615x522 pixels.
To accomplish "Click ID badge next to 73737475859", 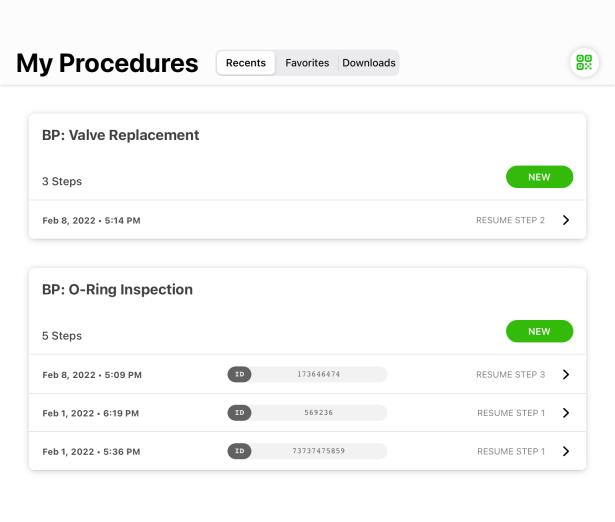I will pos(239,451).
